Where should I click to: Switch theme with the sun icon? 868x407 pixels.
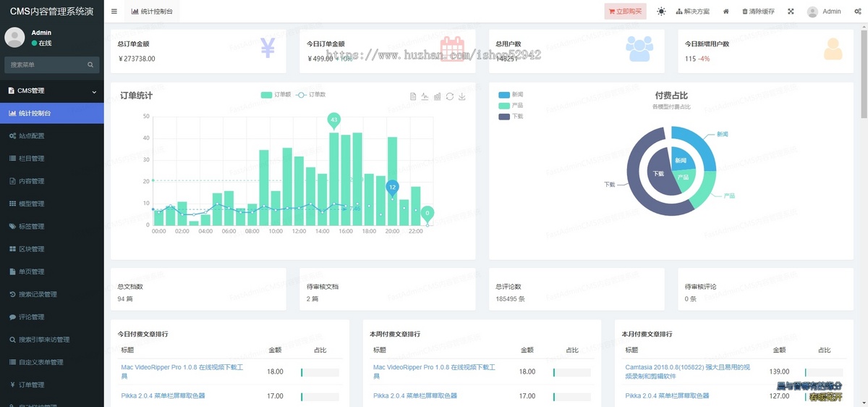click(661, 12)
